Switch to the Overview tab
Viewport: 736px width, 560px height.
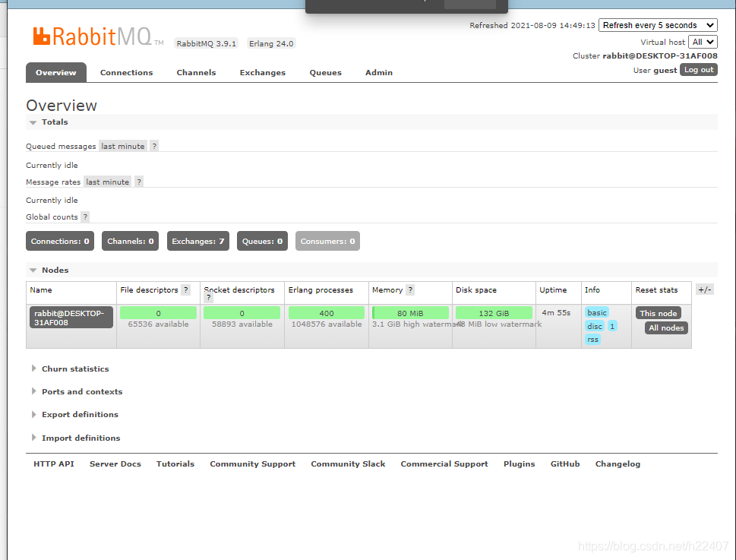click(56, 72)
